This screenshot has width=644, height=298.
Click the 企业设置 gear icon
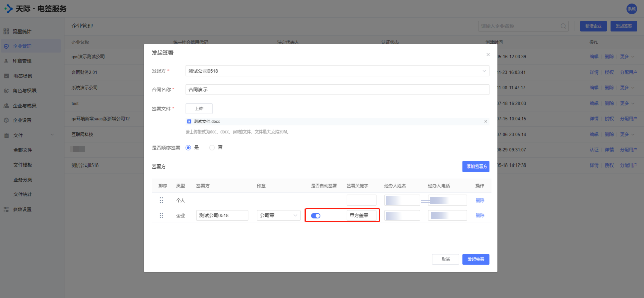[6, 120]
